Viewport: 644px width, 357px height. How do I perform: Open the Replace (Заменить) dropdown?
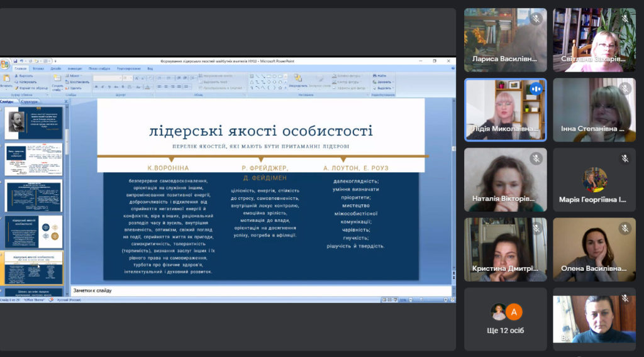point(383,82)
